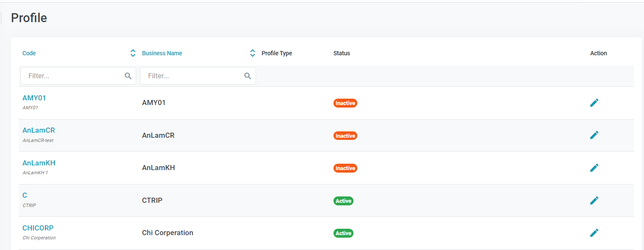644x250 pixels.
Task: Click search icon in Code filter
Action: [128, 76]
